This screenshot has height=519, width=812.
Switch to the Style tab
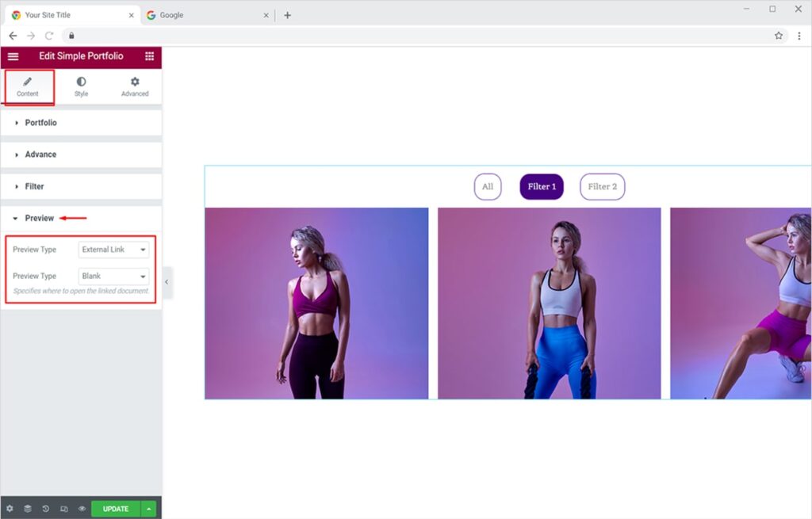pos(81,86)
